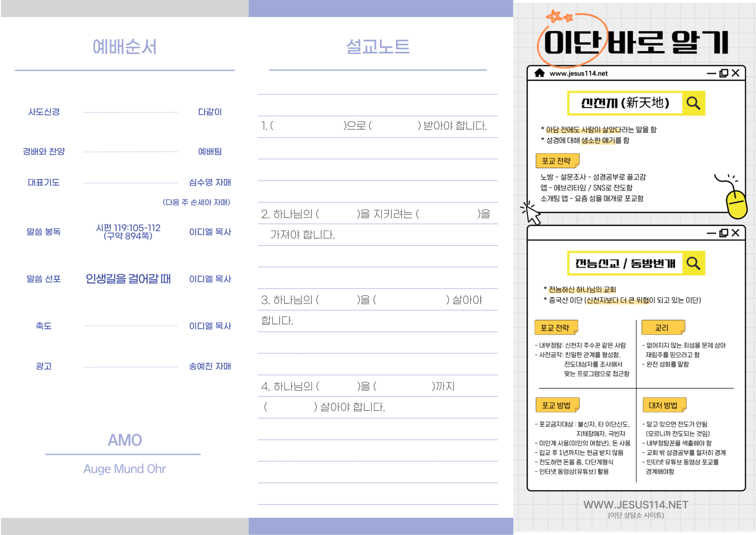Click the 심수영 자매 name

pyautogui.click(x=210, y=182)
